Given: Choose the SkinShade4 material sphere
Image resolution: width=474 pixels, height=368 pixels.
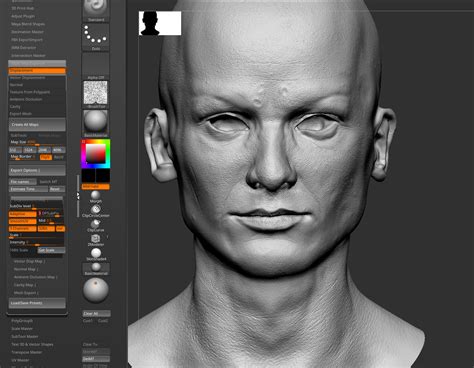Looking at the screenshot, I should [x=96, y=254].
